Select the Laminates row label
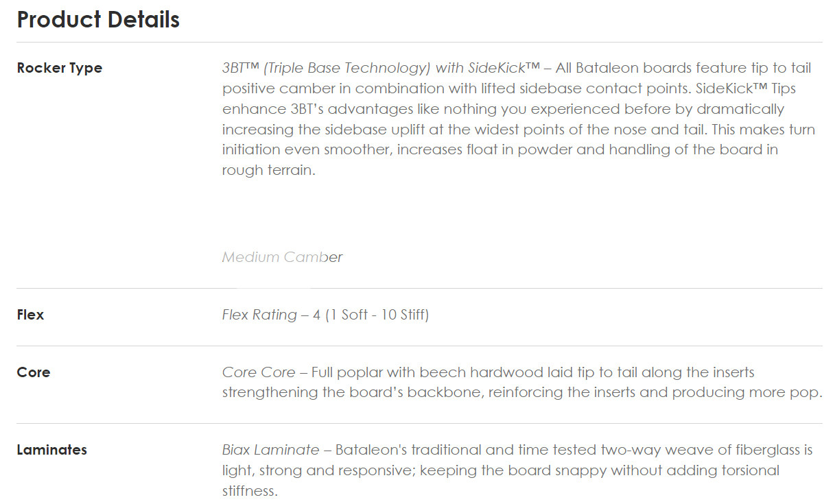Screen dimensions: 833x504 coord(52,450)
